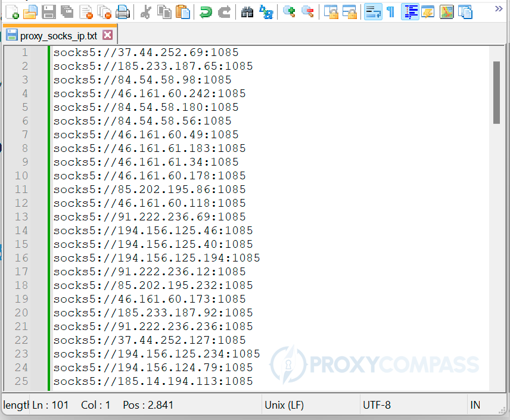Click line socks5://185.233.187.65:1085
Image resolution: width=510 pixels, height=420 pixels.
click(153, 66)
